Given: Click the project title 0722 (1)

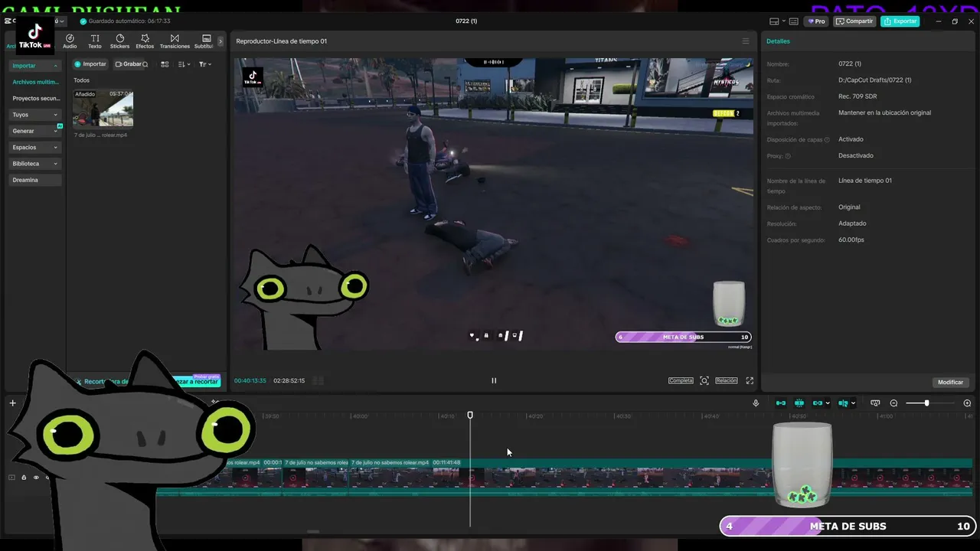Looking at the screenshot, I should pyautogui.click(x=466, y=21).
